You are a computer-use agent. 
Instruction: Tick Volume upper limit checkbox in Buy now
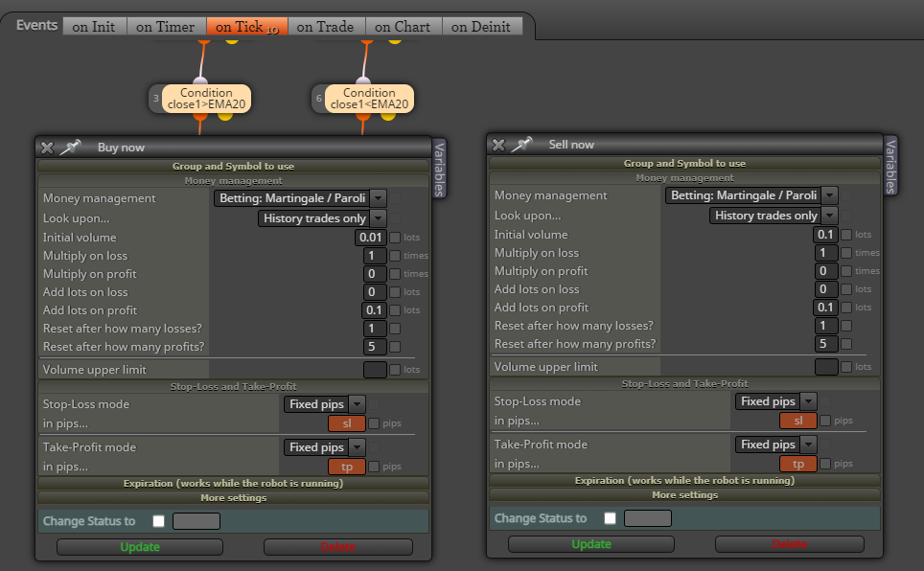(395, 370)
